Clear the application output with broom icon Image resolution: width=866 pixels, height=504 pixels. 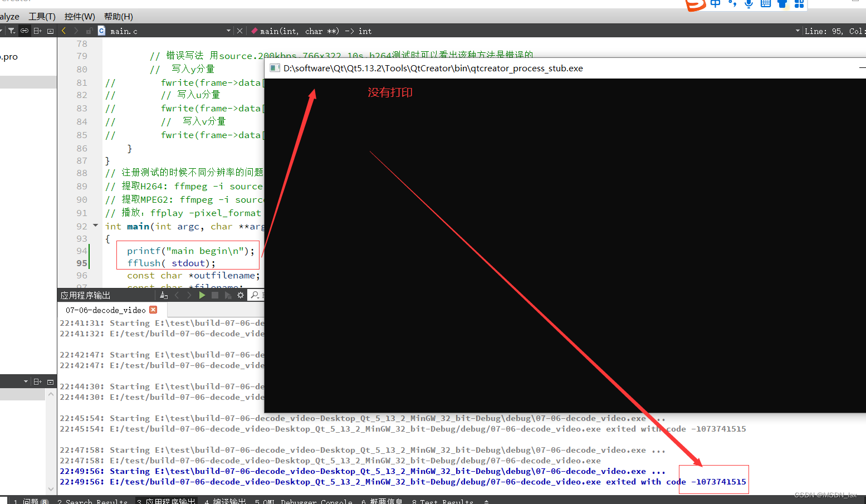tap(163, 295)
